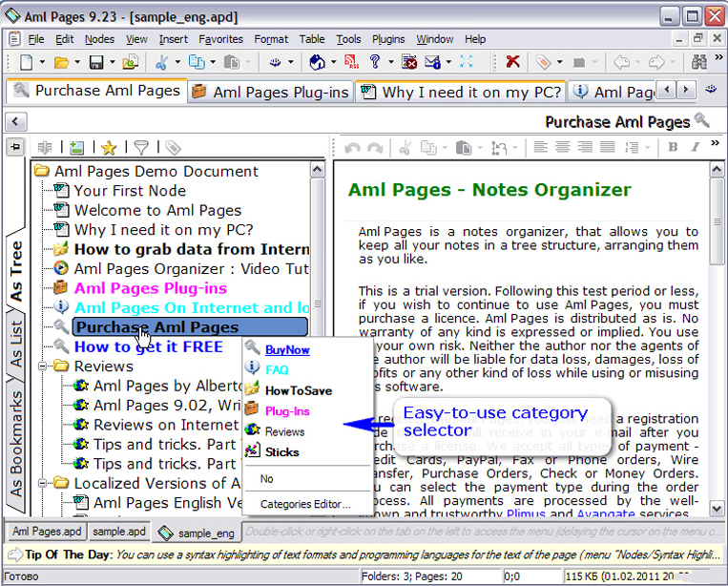
Task: Collapse the Reviews folder in tree
Action: pos(42,366)
